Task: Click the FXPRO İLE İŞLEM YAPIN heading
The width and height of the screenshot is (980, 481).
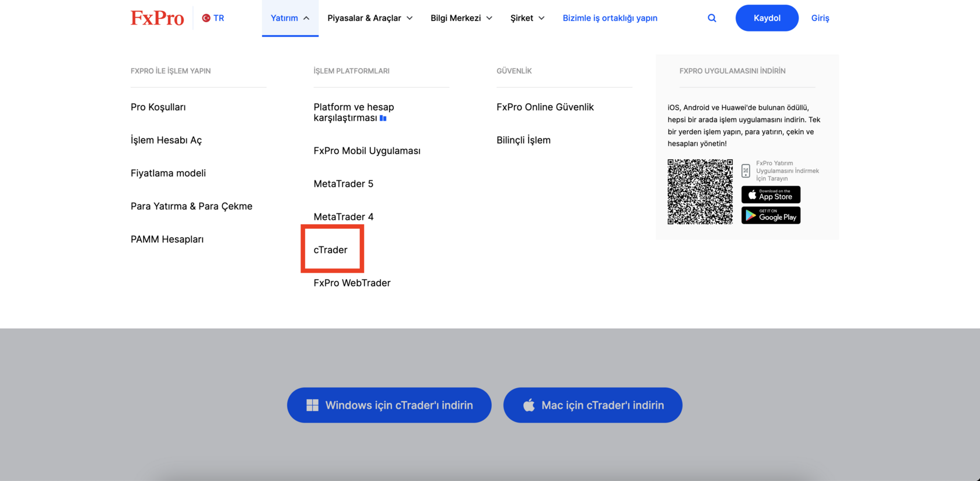Action: [170, 71]
